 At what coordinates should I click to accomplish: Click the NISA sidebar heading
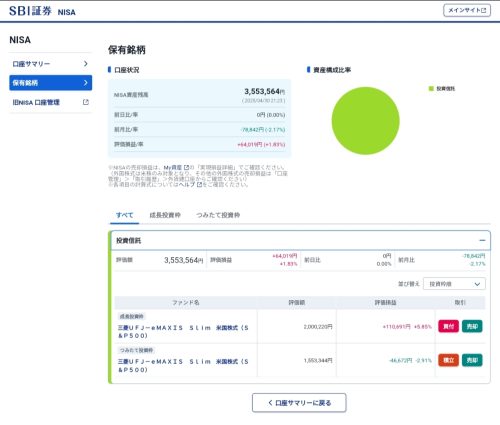tap(20, 40)
